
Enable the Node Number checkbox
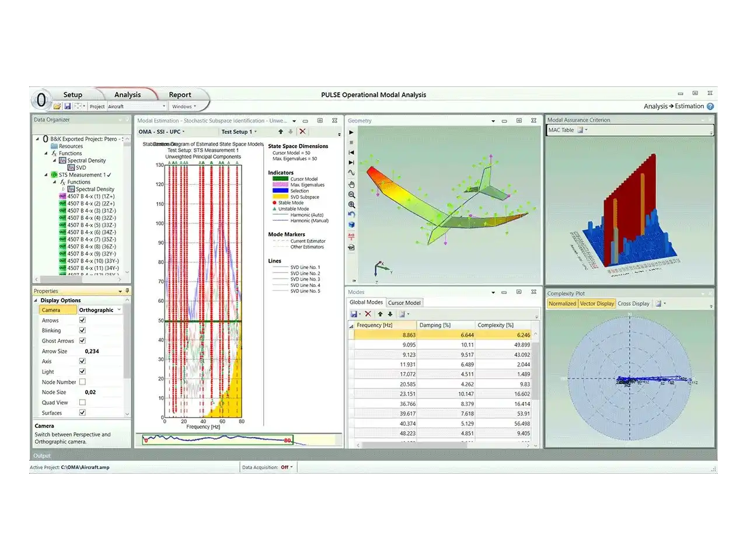82,382
